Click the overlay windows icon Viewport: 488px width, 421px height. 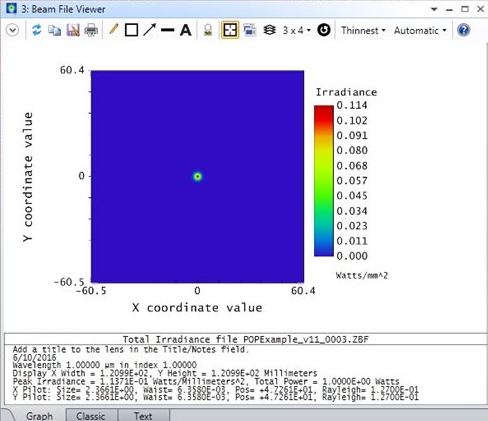tap(250, 30)
